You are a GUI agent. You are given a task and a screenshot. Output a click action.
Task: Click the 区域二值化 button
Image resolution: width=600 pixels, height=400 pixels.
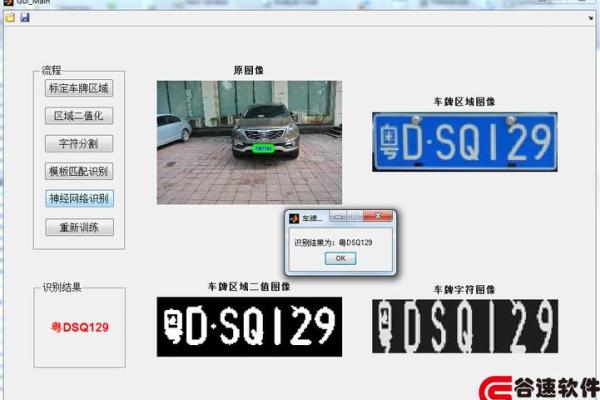79,116
